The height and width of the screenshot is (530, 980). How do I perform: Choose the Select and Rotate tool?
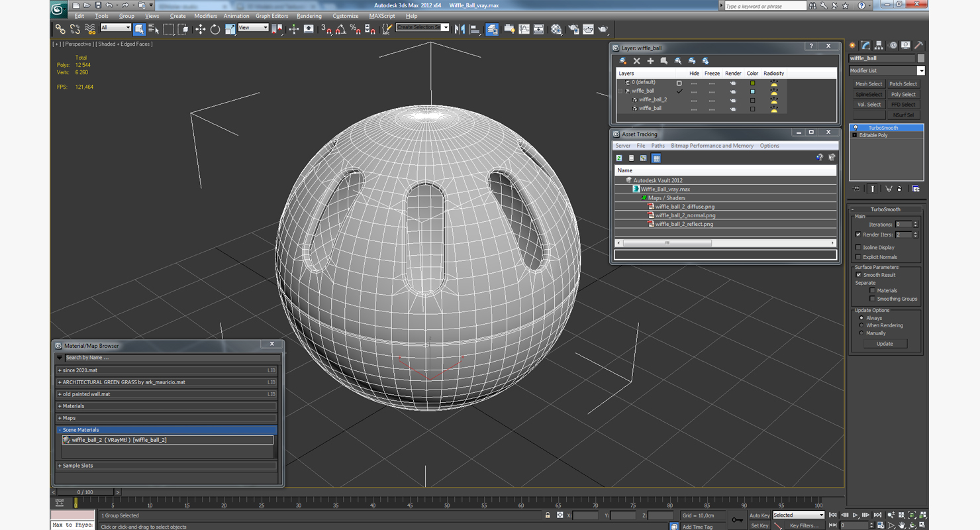[x=215, y=29]
